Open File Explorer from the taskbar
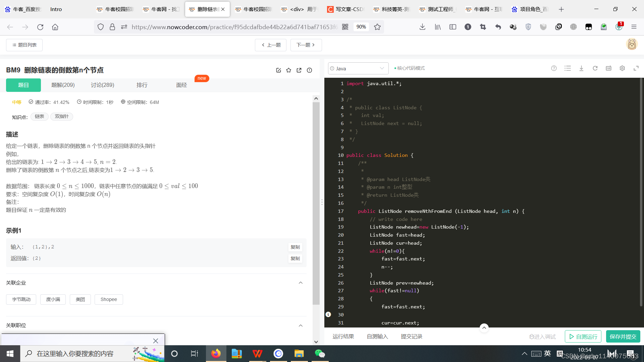The height and width of the screenshot is (362, 644). [299, 354]
